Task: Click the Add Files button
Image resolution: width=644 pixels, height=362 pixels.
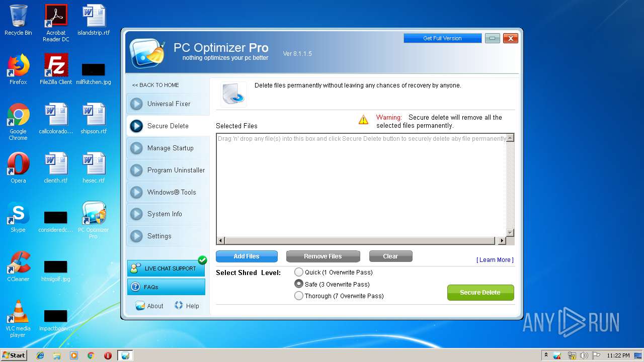Action: pos(247,256)
